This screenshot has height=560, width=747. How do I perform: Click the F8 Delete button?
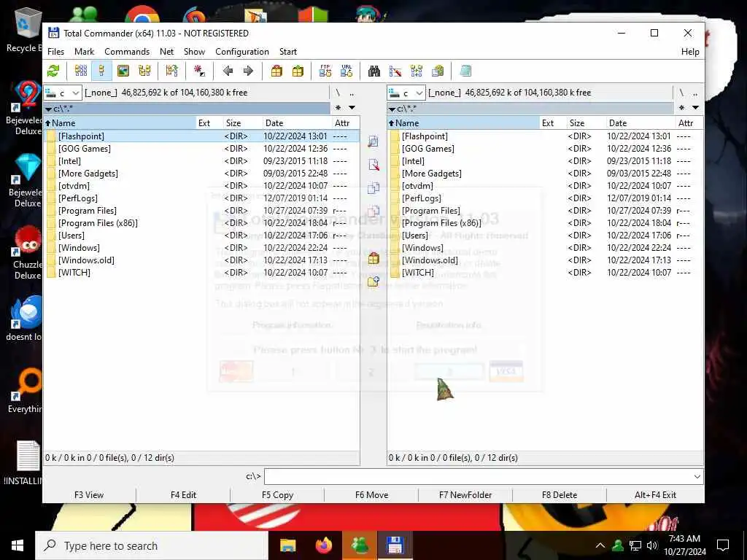560,495
